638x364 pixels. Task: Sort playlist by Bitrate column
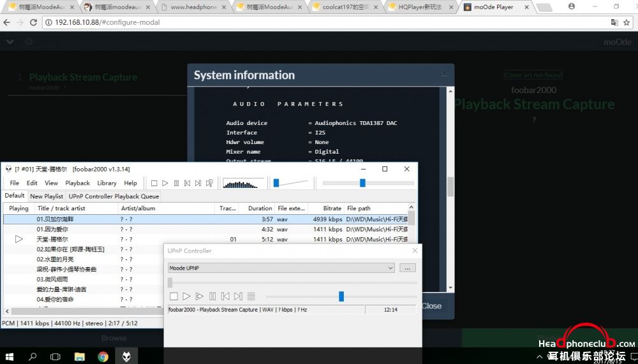[x=326, y=208]
